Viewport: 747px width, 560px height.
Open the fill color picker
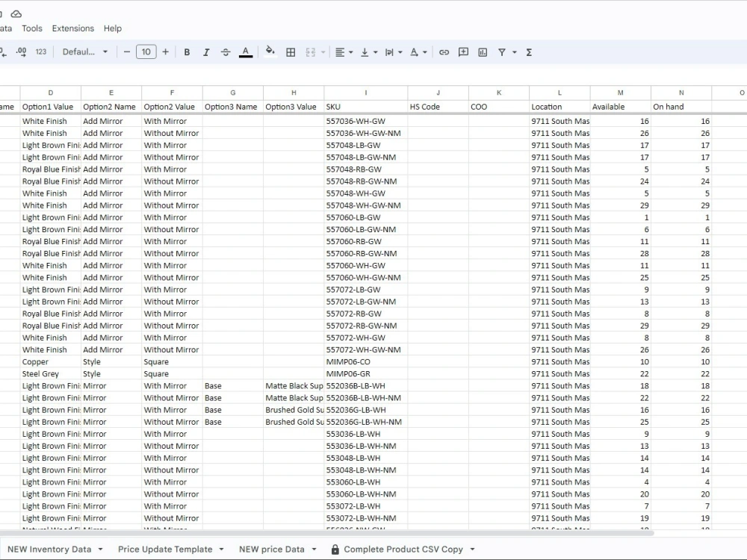(270, 52)
